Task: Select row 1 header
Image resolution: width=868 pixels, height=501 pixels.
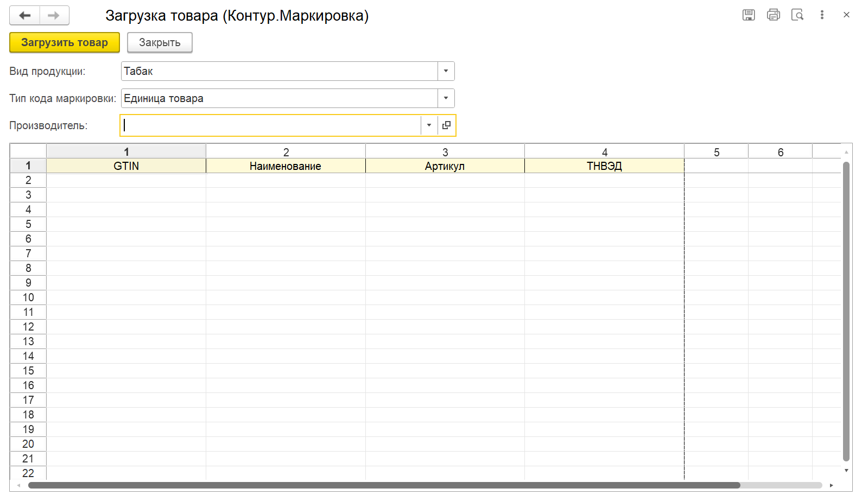Action: pyautogui.click(x=28, y=166)
